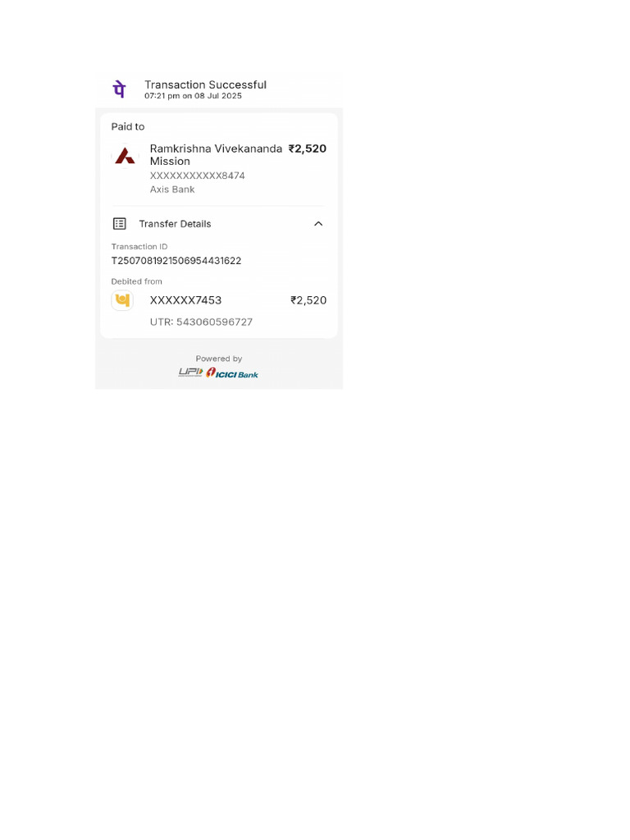Click the PhonePe logo icon

pyautogui.click(x=119, y=89)
